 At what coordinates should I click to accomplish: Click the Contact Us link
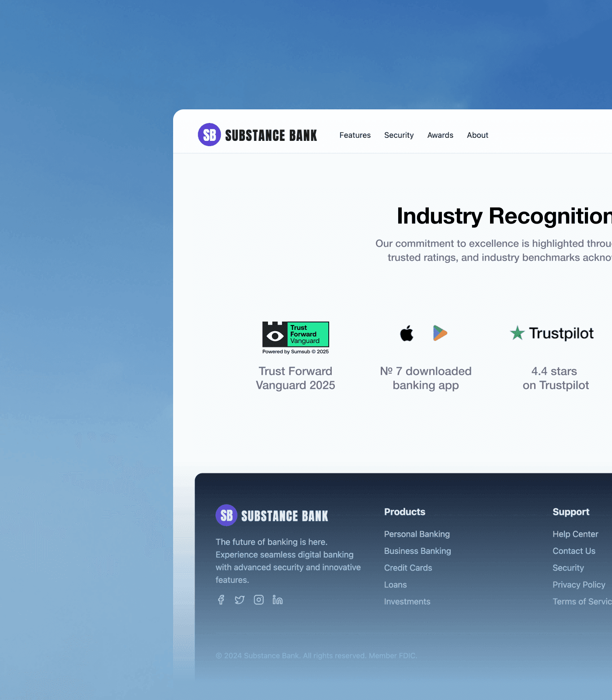pyautogui.click(x=574, y=551)
